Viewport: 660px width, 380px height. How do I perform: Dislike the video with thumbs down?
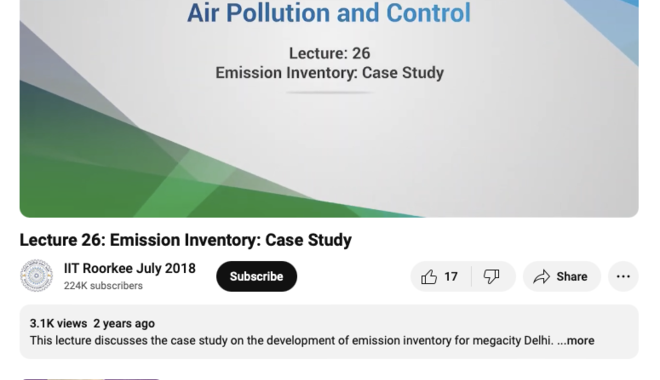pos(492,276)
